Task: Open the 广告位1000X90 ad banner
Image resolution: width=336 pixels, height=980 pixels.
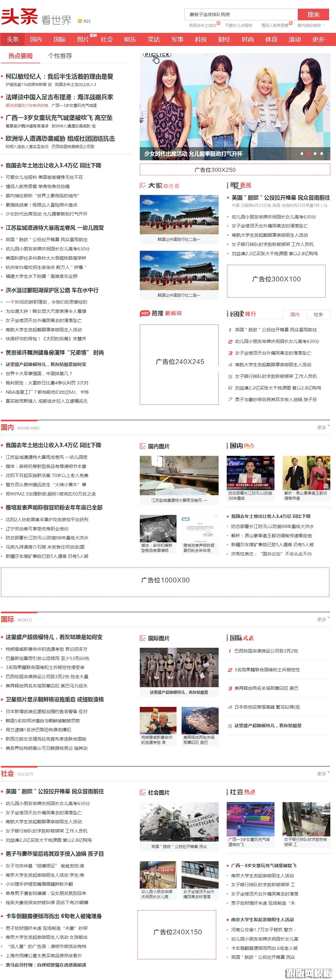Action: click(x=165, y=582)
